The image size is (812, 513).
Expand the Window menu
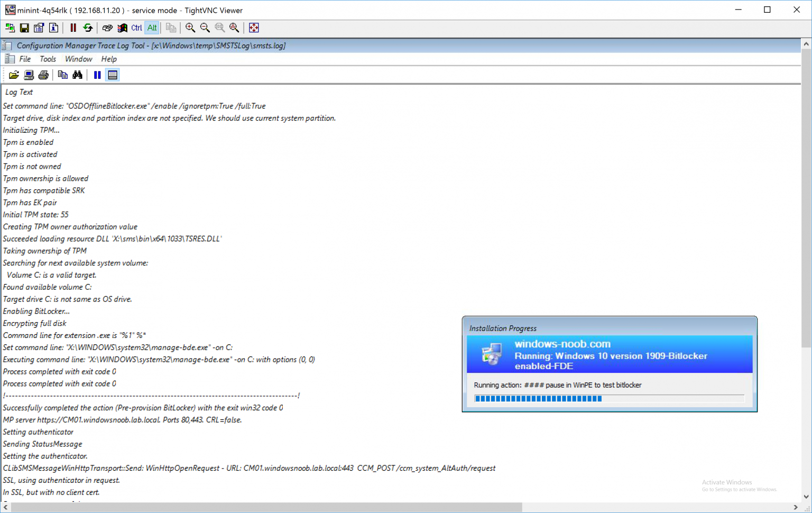pyautogui.click(x=78, y=59)
